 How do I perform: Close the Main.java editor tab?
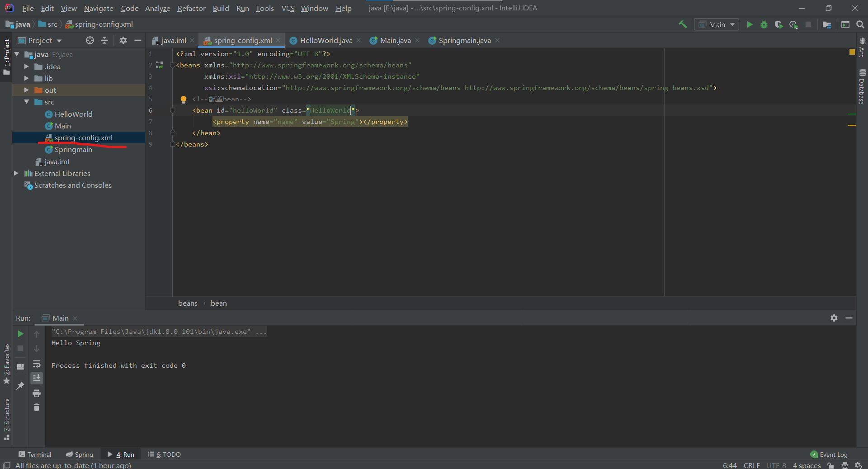tap(417, 40)
